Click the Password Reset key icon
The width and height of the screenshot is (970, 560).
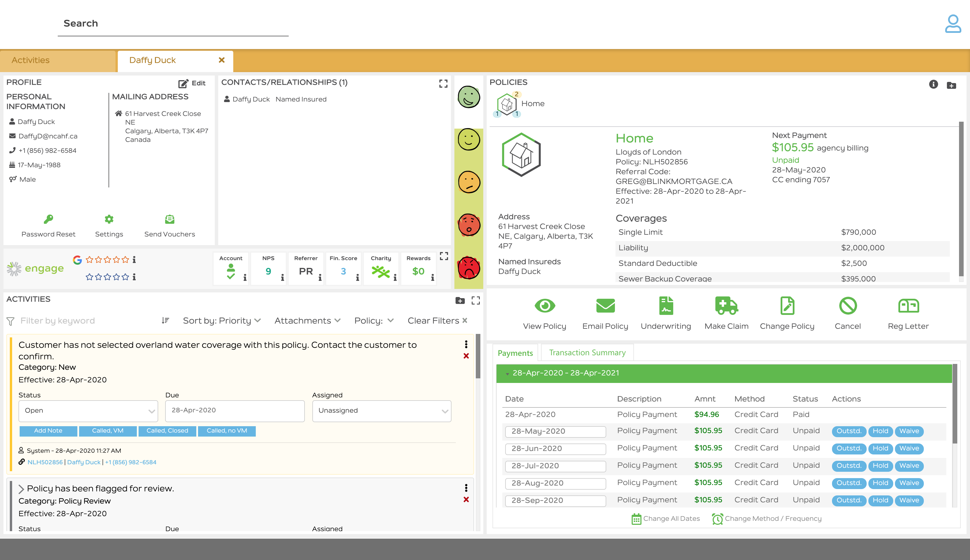(48, 219)
